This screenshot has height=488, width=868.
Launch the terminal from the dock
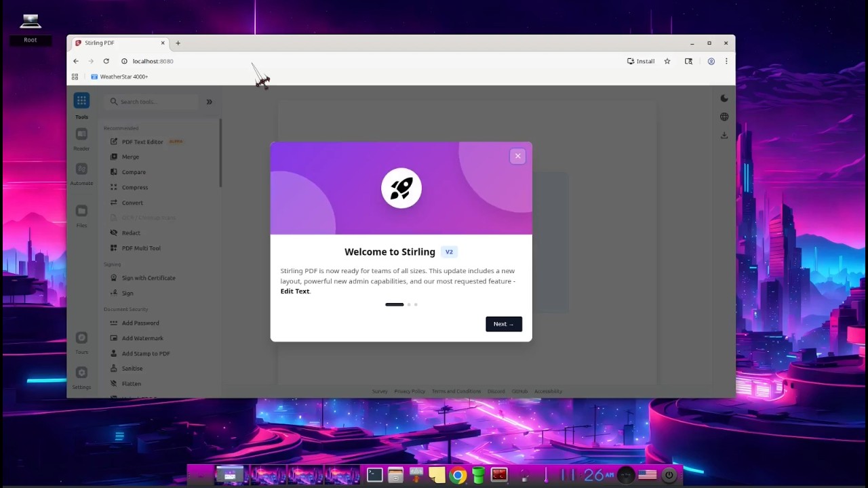(375, 475)
